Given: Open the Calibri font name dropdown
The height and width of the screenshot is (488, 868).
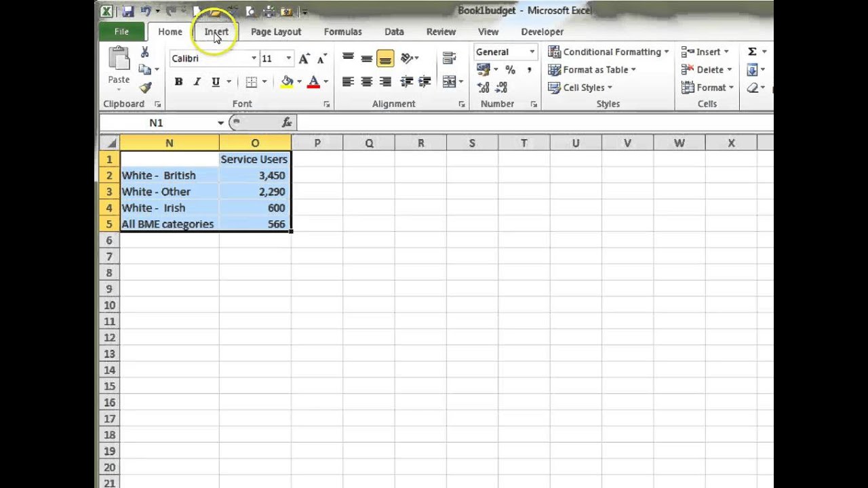Looking at the screenshot, I should tap(254, 58).
